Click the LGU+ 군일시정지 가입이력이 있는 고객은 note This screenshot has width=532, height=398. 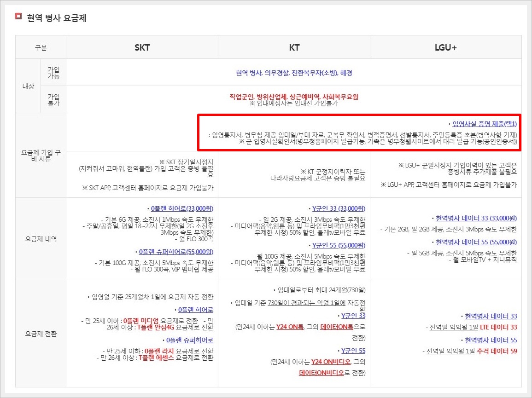coord(458,166)
